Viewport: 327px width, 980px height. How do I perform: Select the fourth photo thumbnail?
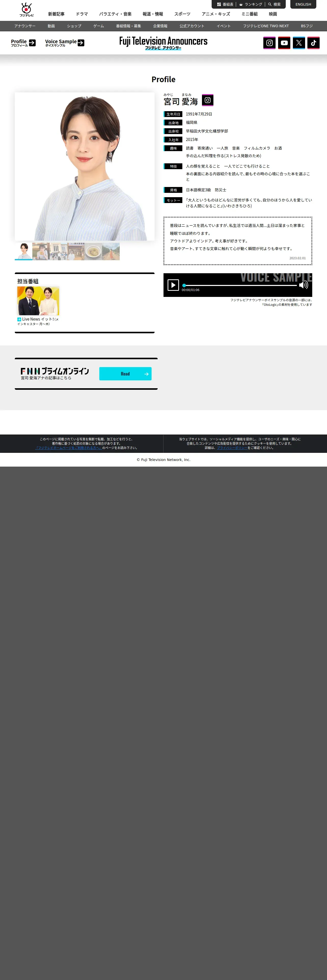tap(76, 251)
